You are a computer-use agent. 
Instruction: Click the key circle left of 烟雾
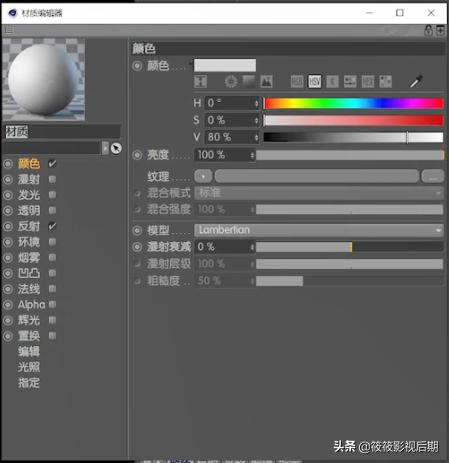point(8,258)
